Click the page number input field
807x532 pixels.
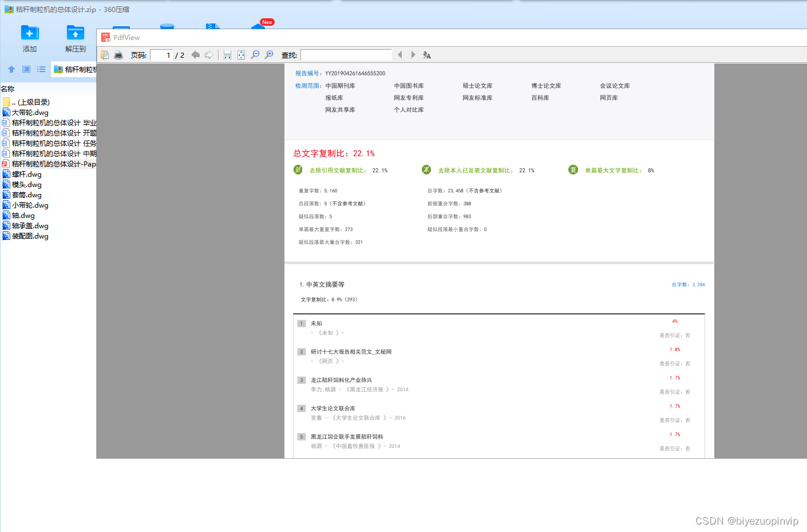[161, 55]
